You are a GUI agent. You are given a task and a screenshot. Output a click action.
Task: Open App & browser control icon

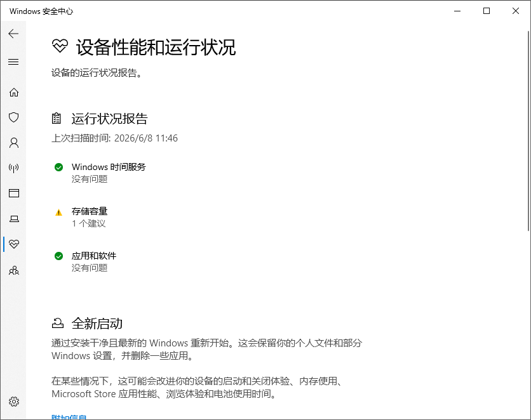tap(13, 193)
